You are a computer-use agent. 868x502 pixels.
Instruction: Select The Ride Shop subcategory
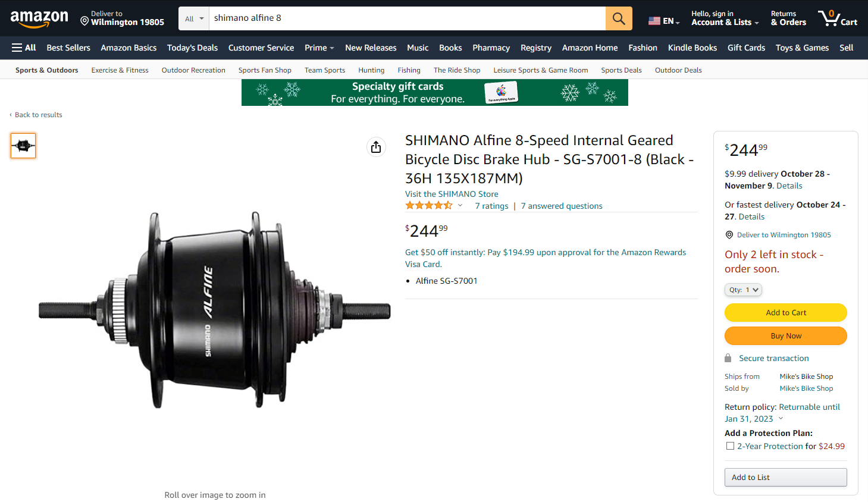457,70
